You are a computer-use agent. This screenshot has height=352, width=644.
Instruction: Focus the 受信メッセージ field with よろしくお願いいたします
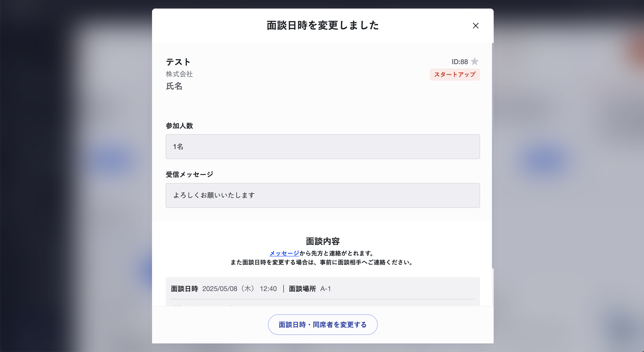(x=322, y=195)
